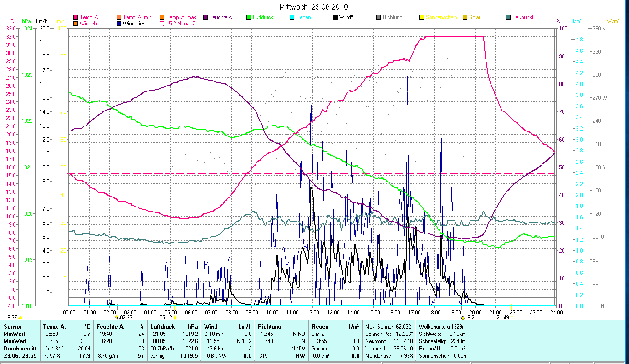
Task: Click the sun icon next to 05:12
Action: 175,318
